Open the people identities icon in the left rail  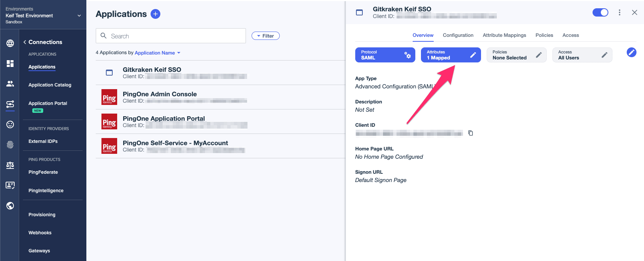(10, 83)
